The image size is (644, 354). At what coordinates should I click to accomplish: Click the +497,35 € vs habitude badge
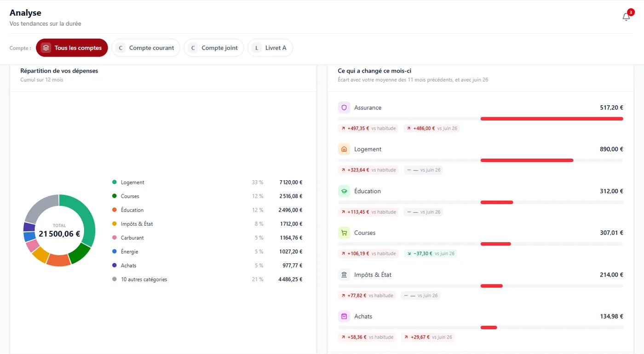(x=368, y=128)
